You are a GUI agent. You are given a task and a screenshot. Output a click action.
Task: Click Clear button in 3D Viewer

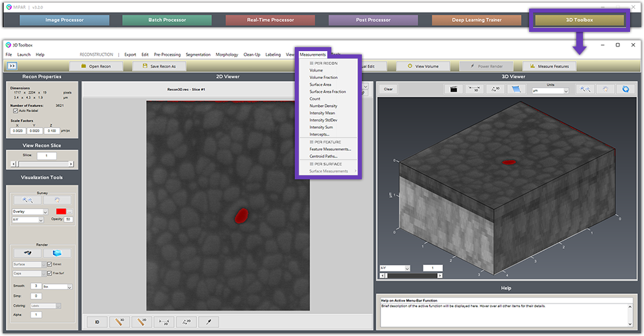click(388, 89)
